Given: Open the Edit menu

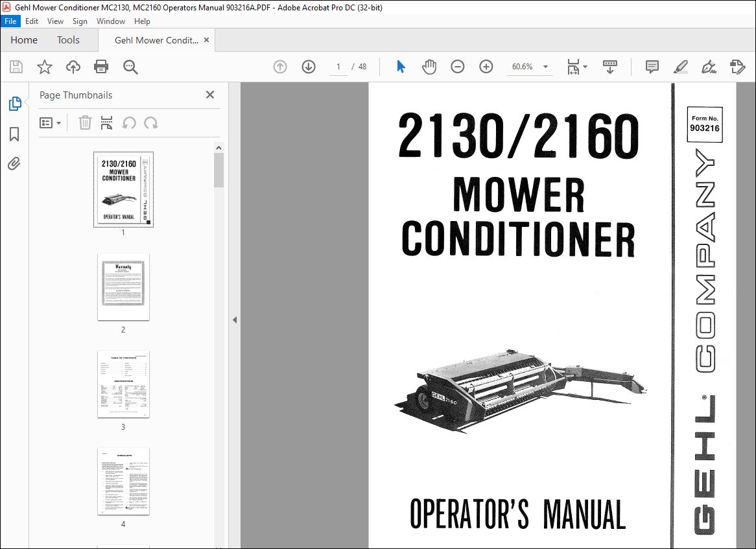Looking at the screenshot, I should 32,21.
